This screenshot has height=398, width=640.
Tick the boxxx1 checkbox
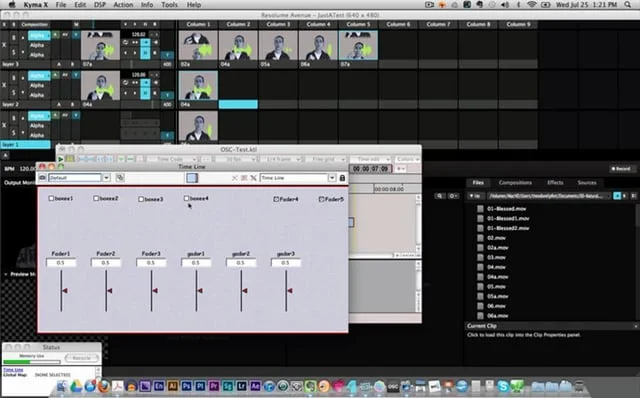(51, 198)
